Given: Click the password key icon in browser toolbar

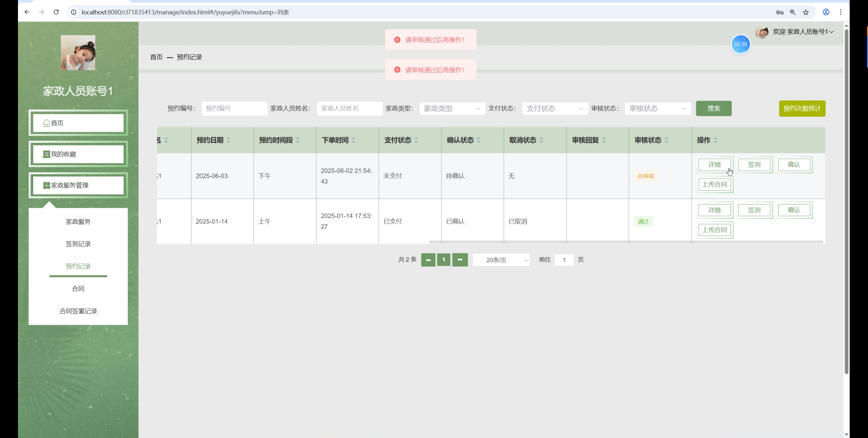Looking at the screenshot, I should (x=780, y=12).
